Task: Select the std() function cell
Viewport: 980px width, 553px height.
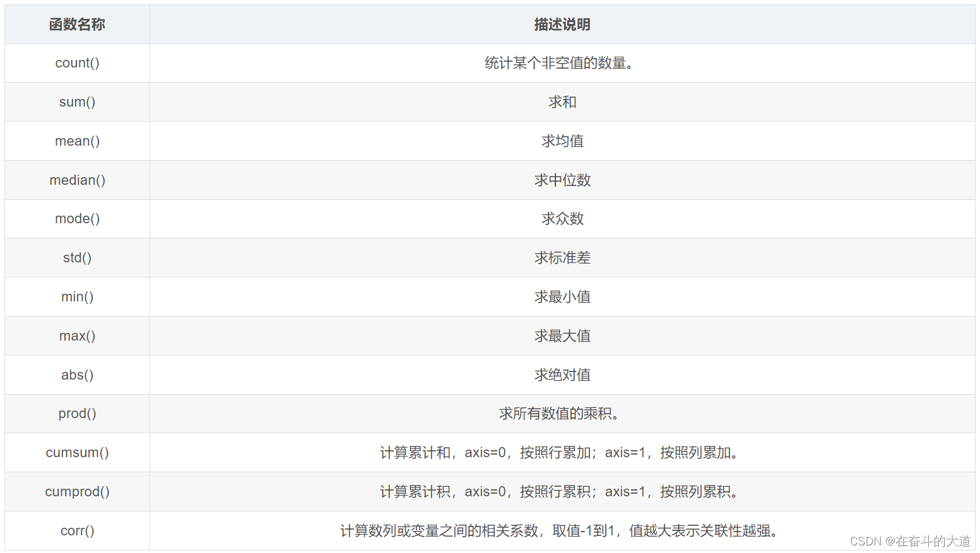Action: tap(77, 258)
